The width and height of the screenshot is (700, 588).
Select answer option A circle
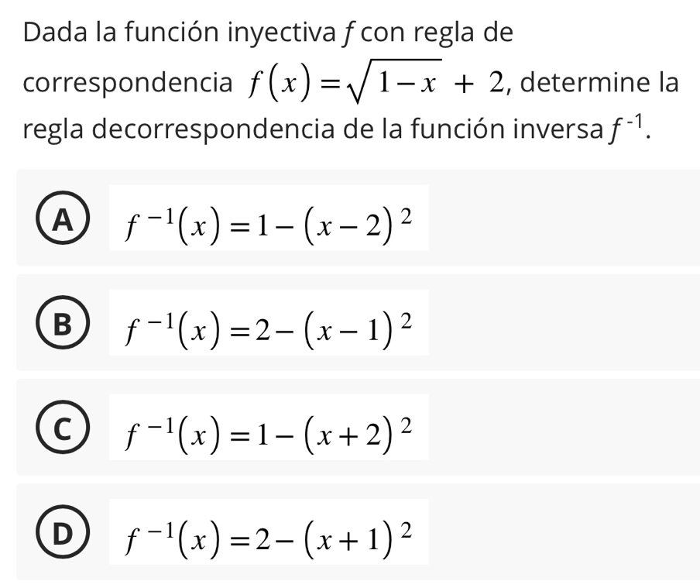click(63, 218)
